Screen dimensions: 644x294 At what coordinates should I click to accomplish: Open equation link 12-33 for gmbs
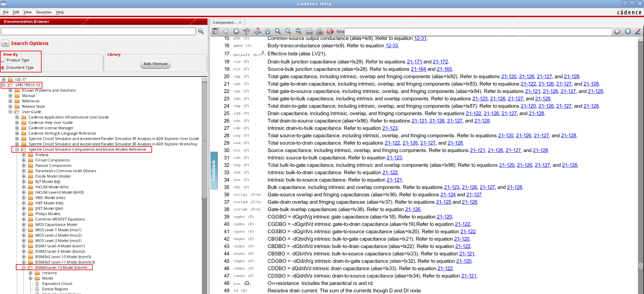tap(392, 46)
